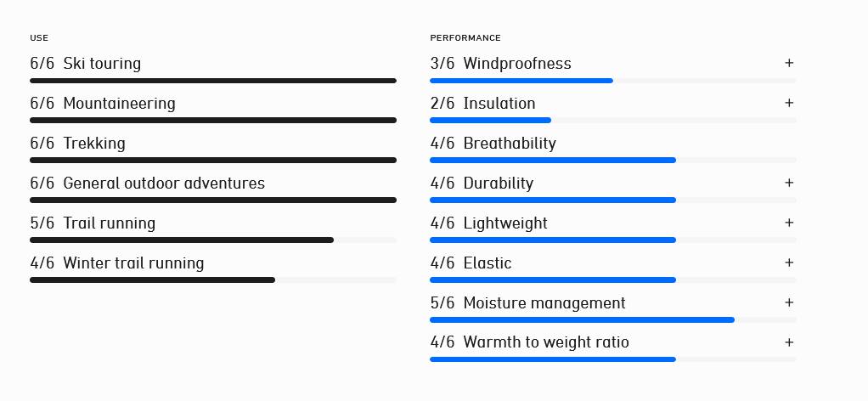
Task: Click the Breathability performance label
Action: coord(510,144)
